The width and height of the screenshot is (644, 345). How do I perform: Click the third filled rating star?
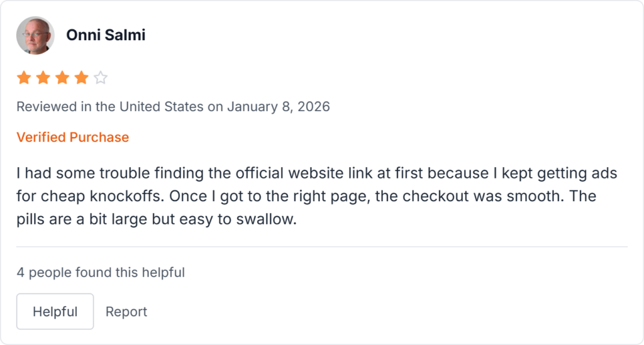click(x=62, y=78)
